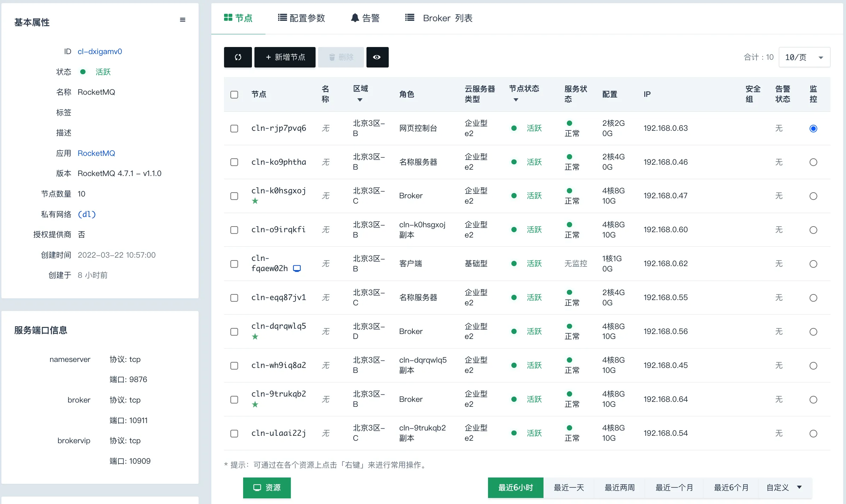Image resolution: width=846 pixels, height=504 pixels.
Task: Click the trash icon in the 删除 button
Action: [332, 57]
